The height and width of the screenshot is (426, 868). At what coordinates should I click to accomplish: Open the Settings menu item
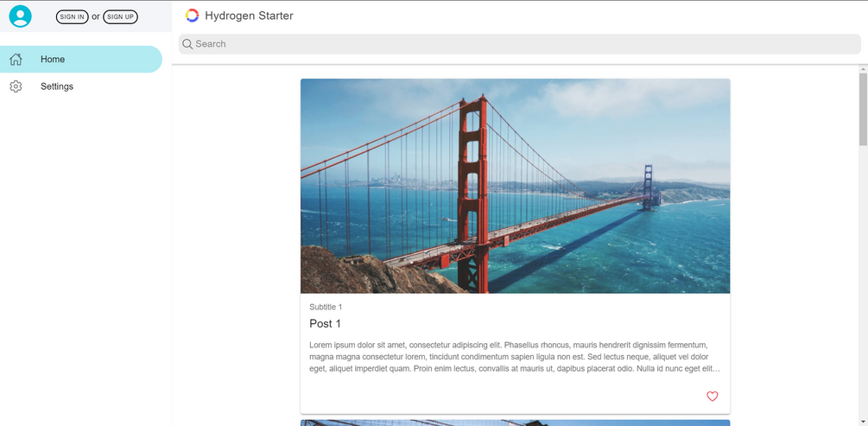(81, 86)
